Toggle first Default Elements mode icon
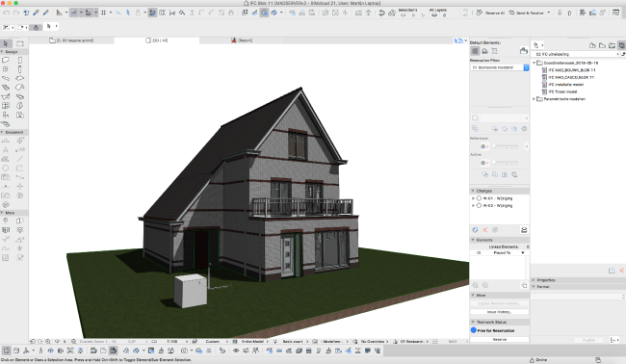Image resolution: width=626 pixels, height=364 pixels. (475, 51)
